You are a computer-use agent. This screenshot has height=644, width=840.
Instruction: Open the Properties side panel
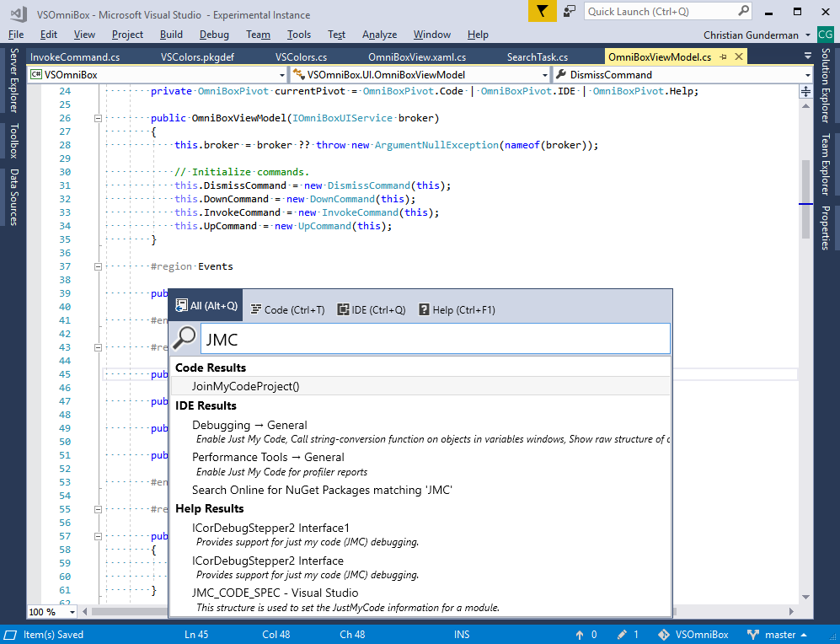point(826,228)
